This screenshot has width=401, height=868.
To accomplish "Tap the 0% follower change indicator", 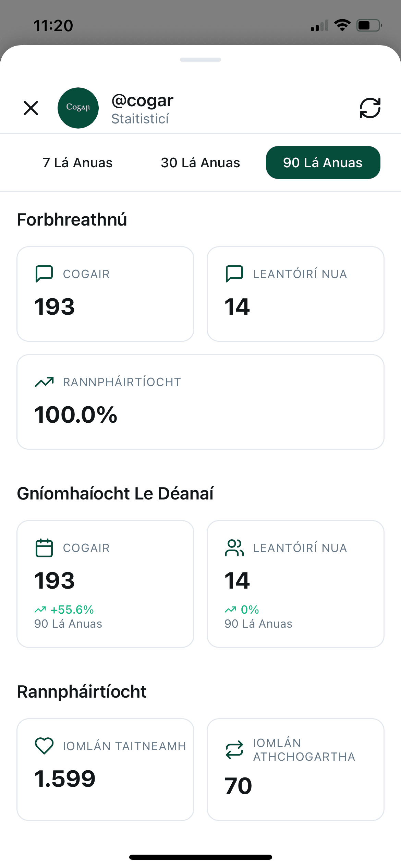I will (x=242, y=610).
